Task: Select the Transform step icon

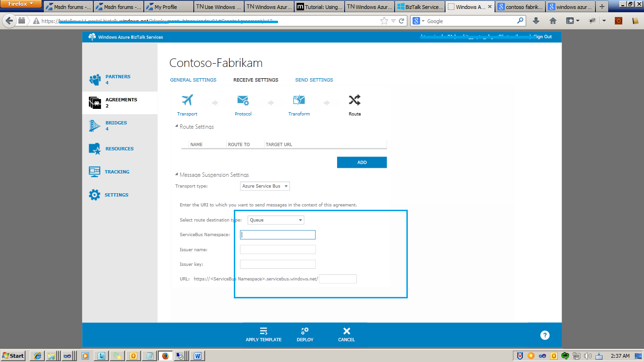Action: click(x=299, y=100)
